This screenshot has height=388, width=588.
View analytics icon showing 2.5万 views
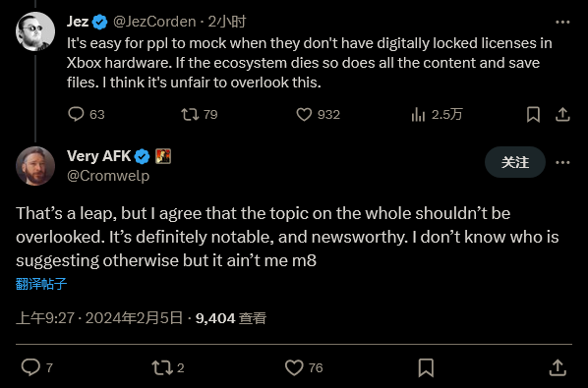tap(418, 114)
